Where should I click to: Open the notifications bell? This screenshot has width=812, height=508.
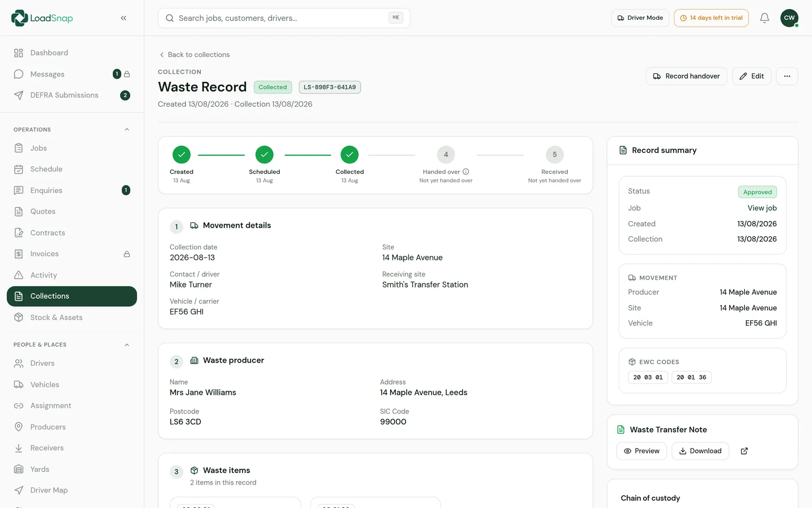click(764, 18)
